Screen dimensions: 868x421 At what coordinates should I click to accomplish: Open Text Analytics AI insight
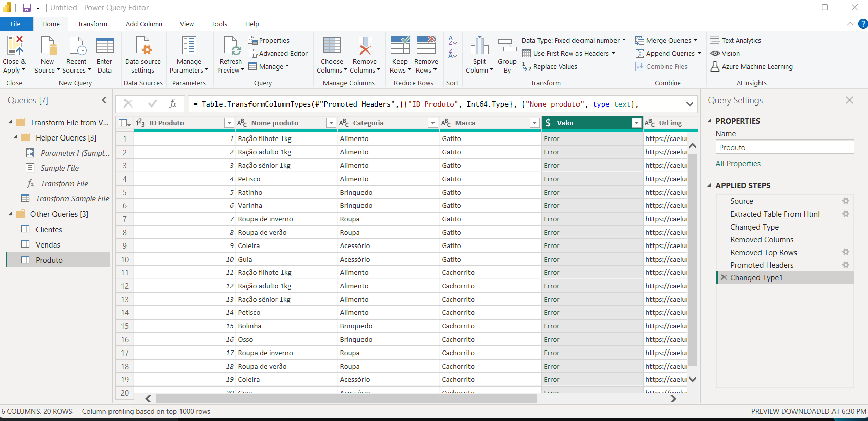pyautogui.click(x=736, y=40)
